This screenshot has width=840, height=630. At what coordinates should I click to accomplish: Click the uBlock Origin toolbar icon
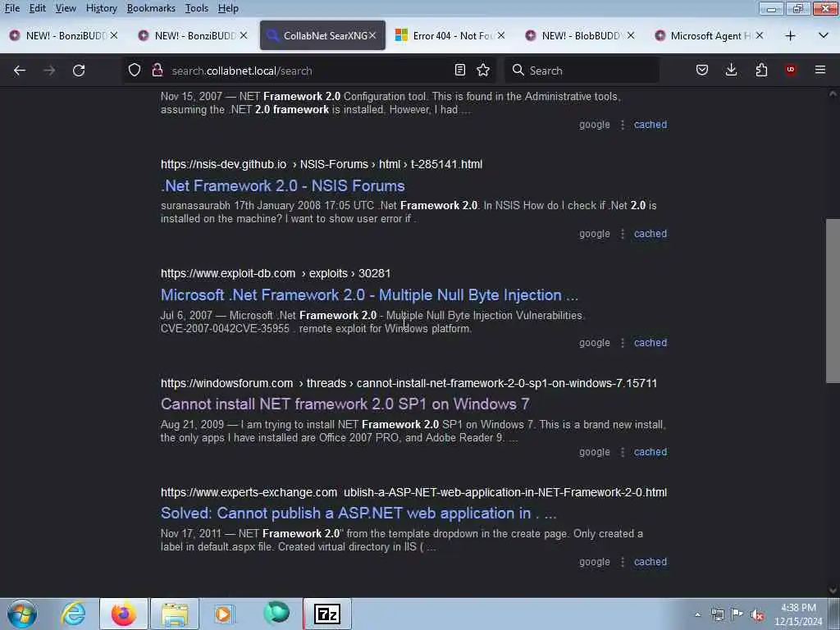point(791,71)
